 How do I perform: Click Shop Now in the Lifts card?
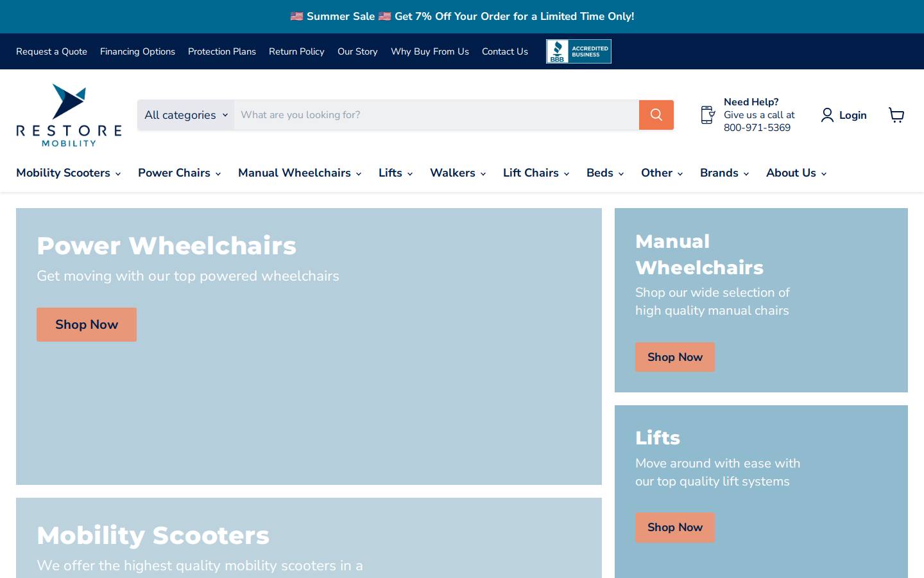point(675,527)
